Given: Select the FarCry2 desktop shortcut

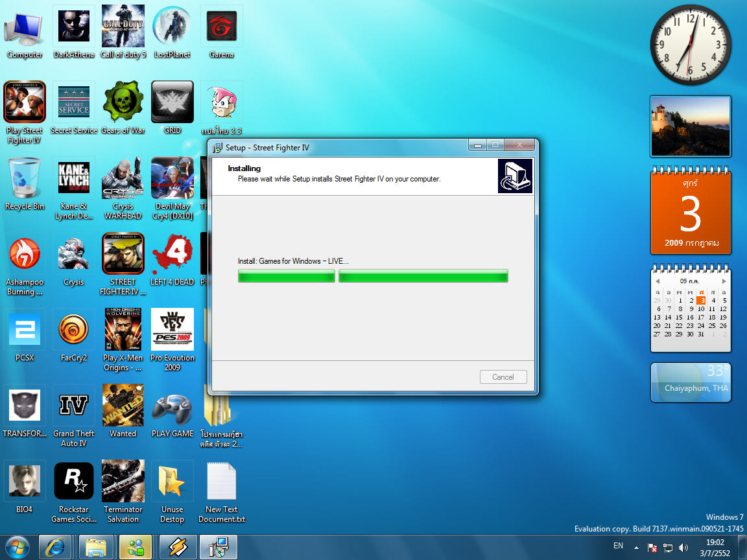Looking at the screenshot, I should point(74,336).
